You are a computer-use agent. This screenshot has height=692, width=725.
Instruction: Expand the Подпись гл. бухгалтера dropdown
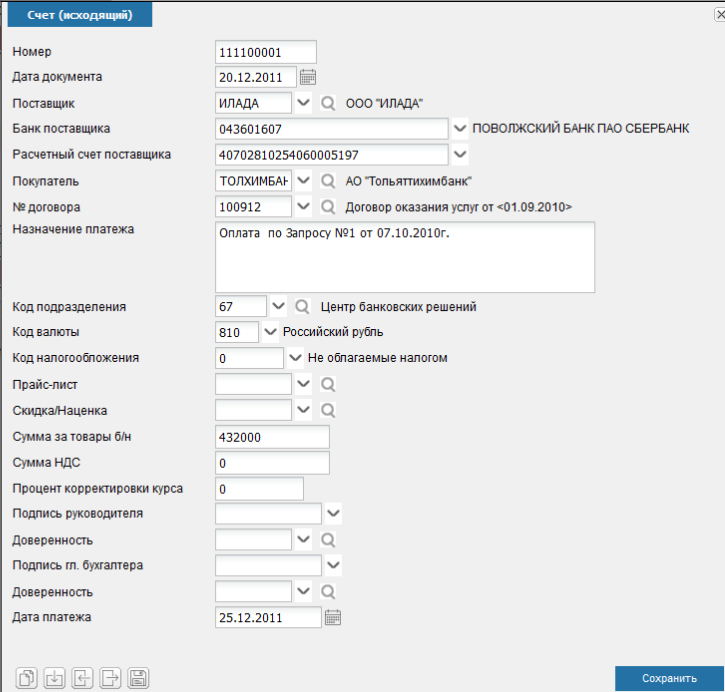click(333, 565)
